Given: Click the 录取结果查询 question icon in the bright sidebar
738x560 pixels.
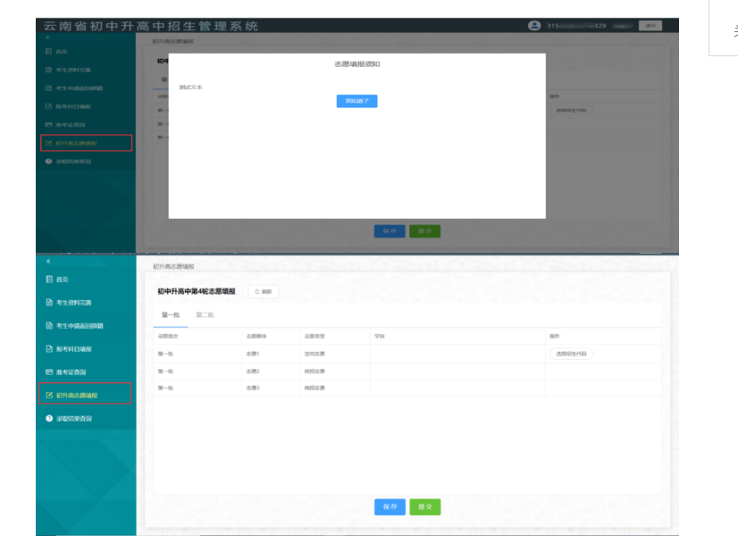Looking at the screenshot, I should coord(49,418).
